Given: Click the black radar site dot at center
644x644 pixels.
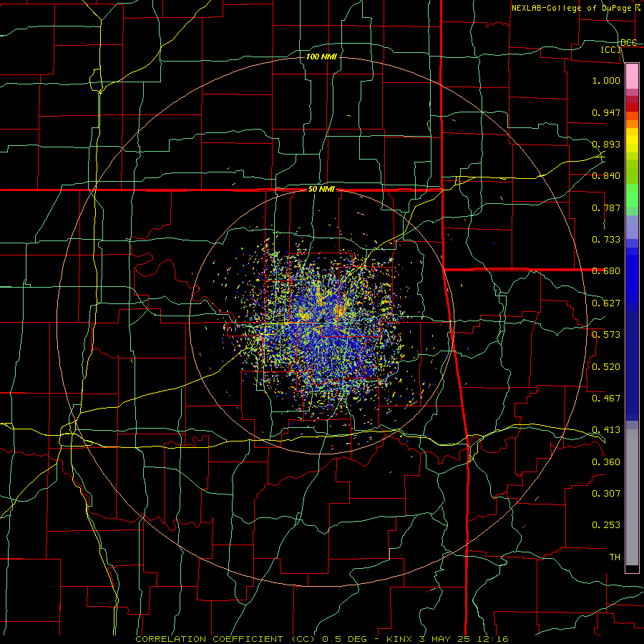Looking at the screenshot, I should pos(323,320).
